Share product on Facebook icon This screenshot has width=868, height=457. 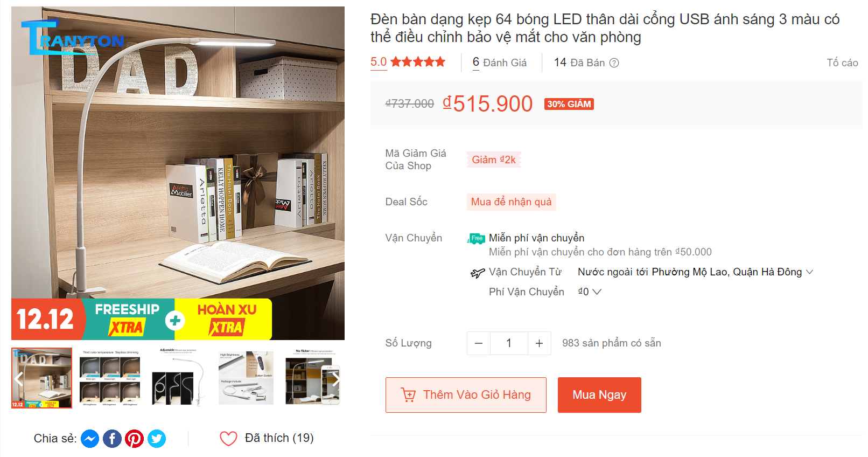pyautogui.click(x=112, y=439)
